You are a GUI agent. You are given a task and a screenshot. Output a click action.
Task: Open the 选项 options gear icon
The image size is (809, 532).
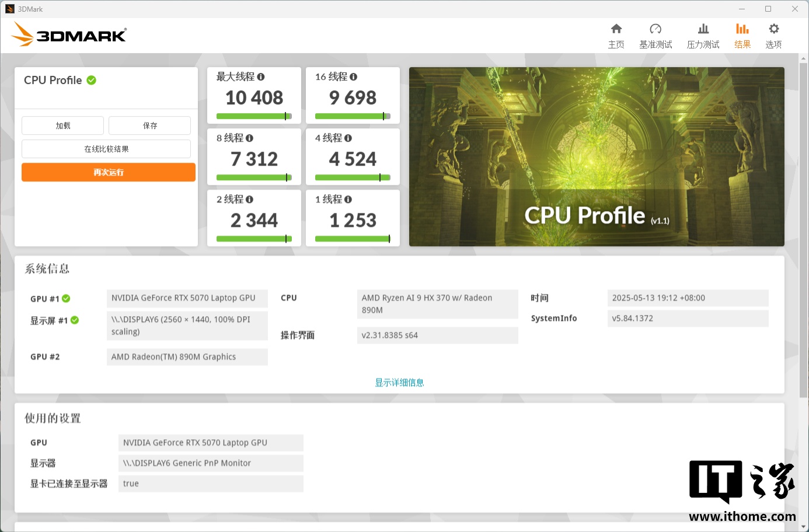click(774, 29)
